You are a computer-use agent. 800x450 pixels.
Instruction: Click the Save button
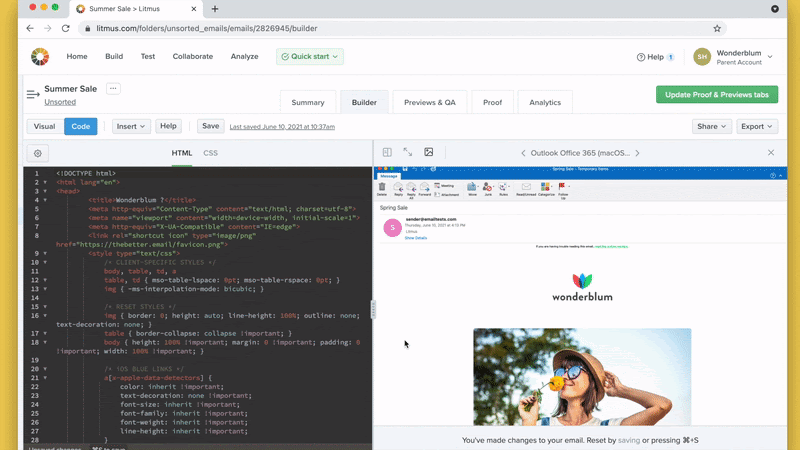click(211, 126)
